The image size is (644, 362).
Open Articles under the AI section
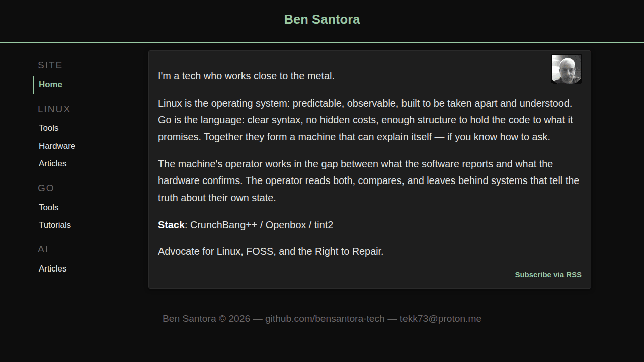click(x=52, y=268)
